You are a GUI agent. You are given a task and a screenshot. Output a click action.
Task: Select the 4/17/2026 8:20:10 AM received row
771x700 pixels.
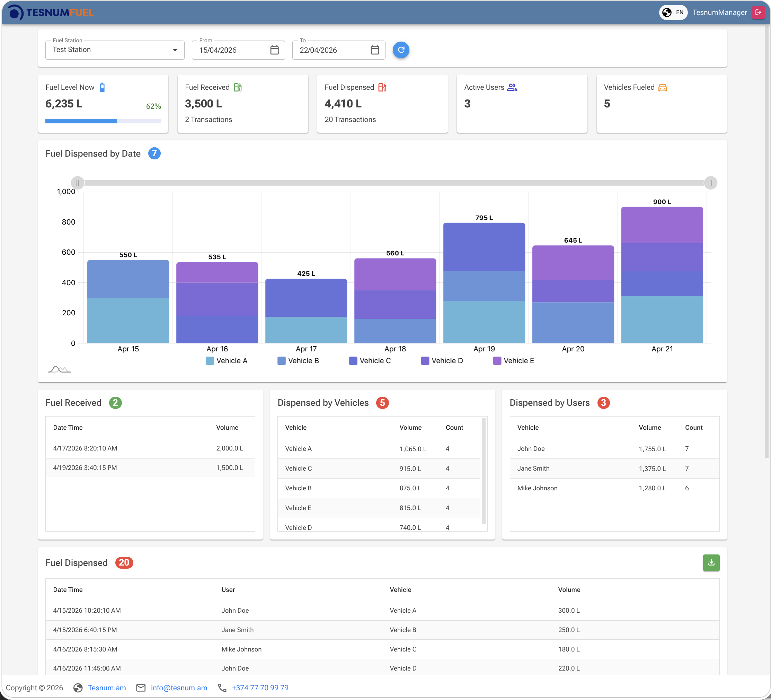(x=150, y=448)
